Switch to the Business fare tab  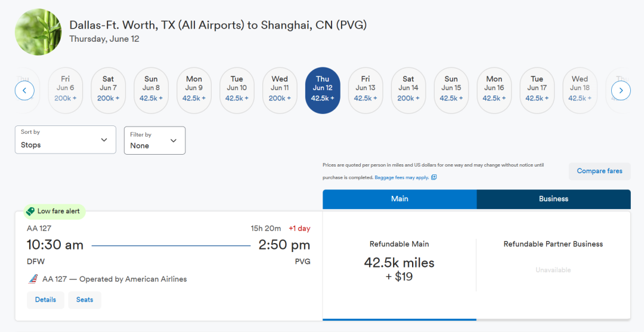pos(553,199)
